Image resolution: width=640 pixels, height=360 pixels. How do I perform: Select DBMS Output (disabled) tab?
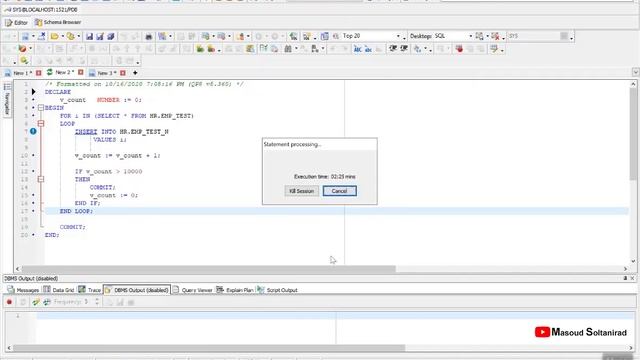[x=137, y=290]
